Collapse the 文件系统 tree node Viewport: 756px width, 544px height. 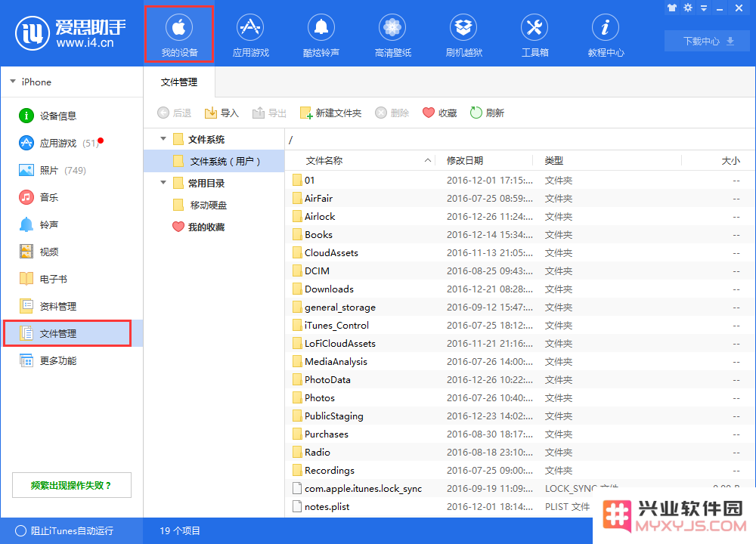coord(163,139)
